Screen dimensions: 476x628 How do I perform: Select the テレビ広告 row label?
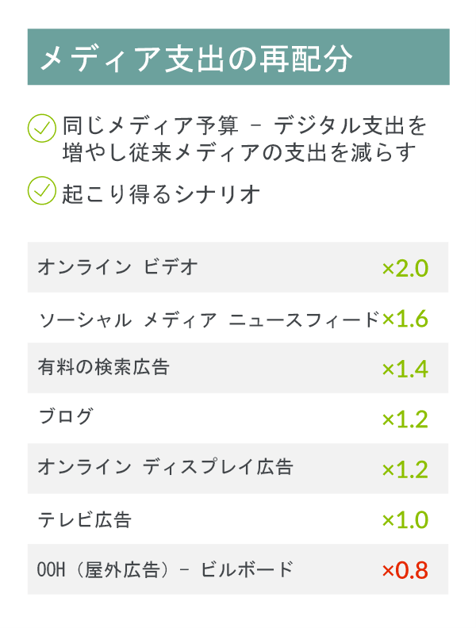pyautogui.click(x=85, y=520)
